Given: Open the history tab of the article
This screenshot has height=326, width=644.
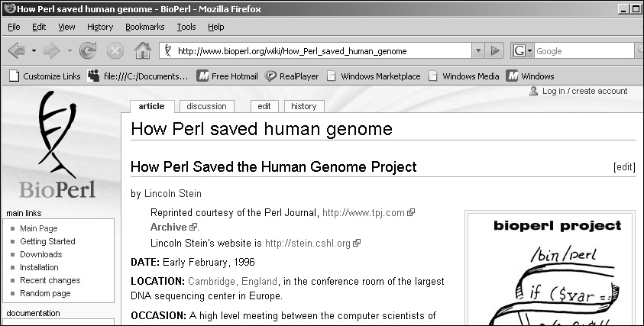Looking at the screenshot, I should click(304, 106).
